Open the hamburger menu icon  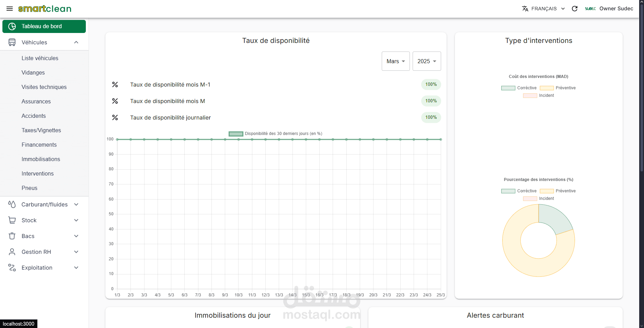coord(10,9)
